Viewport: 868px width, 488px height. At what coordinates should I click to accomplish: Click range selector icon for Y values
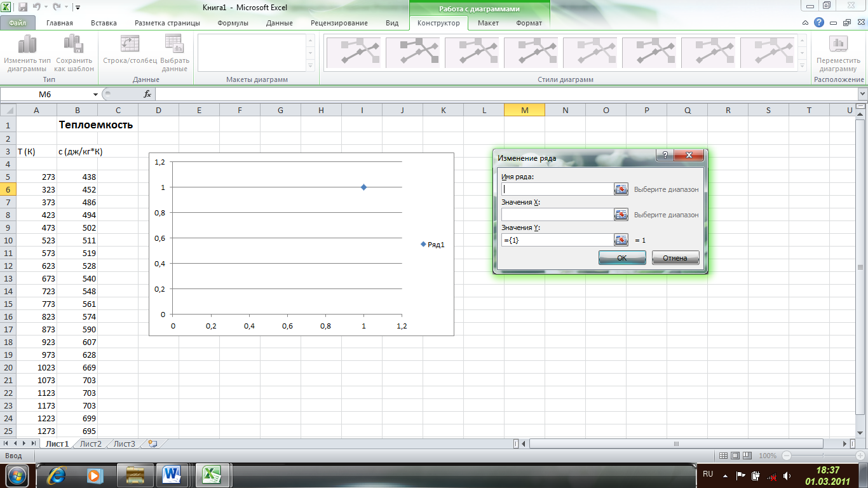[x=621, y=240]
